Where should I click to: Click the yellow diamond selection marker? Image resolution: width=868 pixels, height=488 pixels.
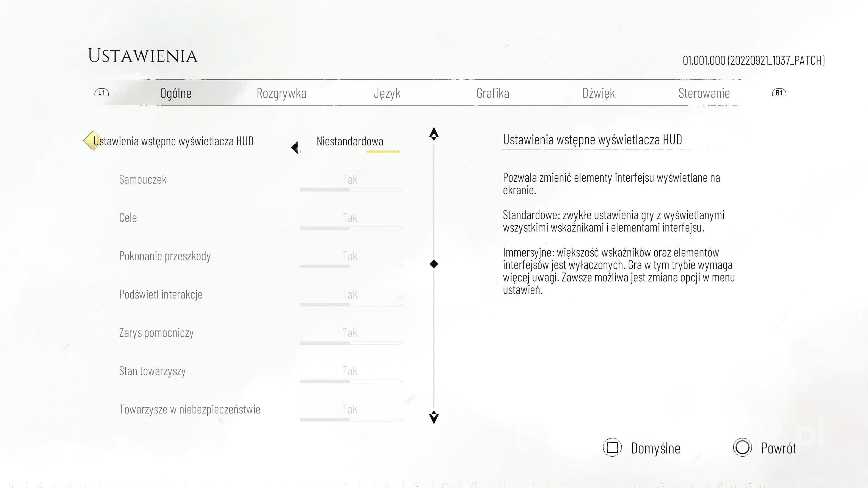92,141
